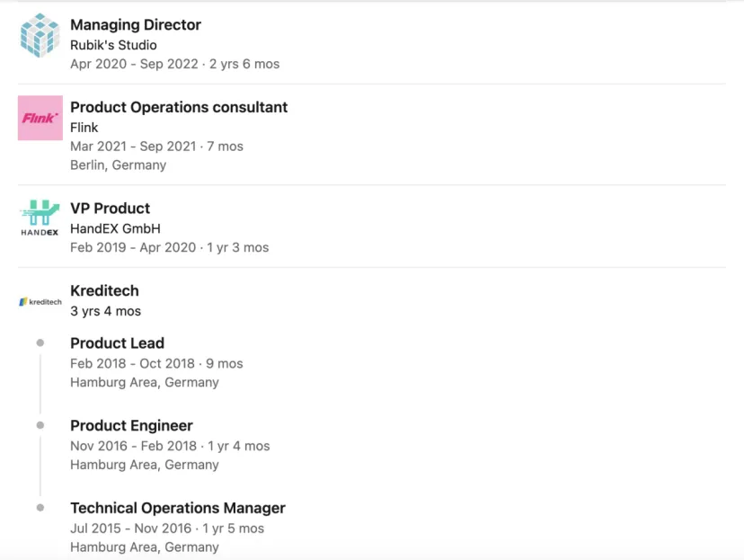Open the Rubik's Studio cube logo
The width and height of the screenshot is (744, 560).
(40, 36)
